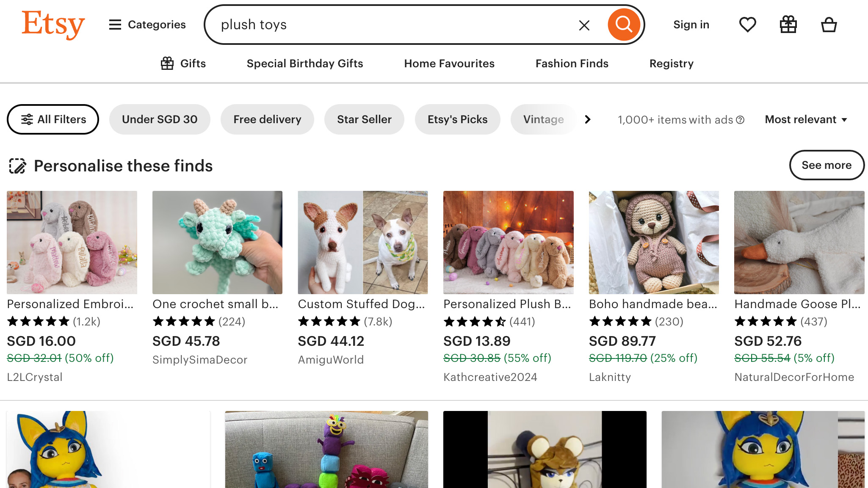Image resolution: width=868 pixels, height=488 pixels.
Task: Open the Handmade Goose plush thumbnail
Action: click(799, 242)
